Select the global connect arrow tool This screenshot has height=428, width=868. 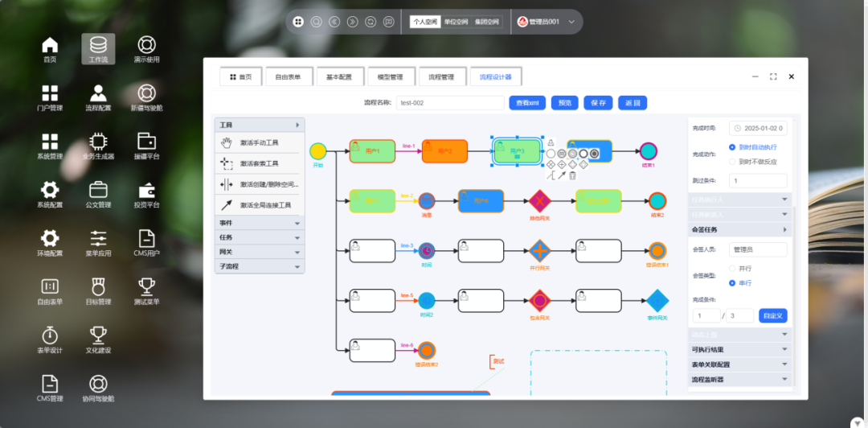(259, 205)
